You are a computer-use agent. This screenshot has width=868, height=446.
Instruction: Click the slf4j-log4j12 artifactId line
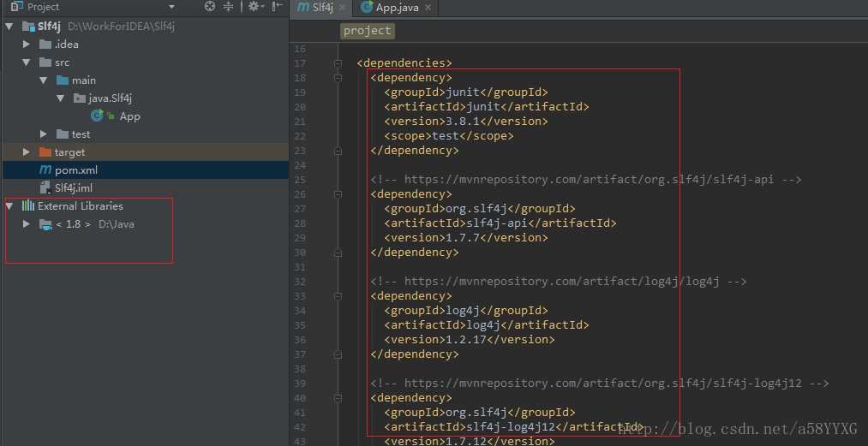pyautogui.click(x=514, y=426)
